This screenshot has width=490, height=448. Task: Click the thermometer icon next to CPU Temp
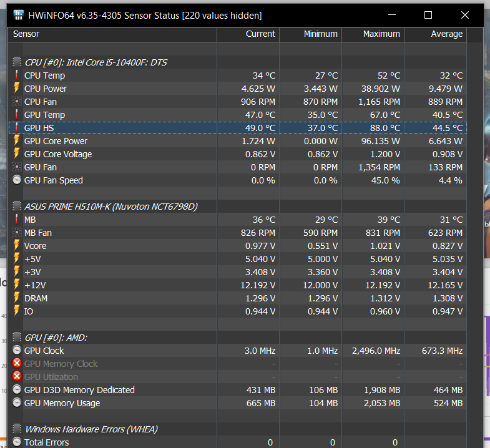click(17, 75)
